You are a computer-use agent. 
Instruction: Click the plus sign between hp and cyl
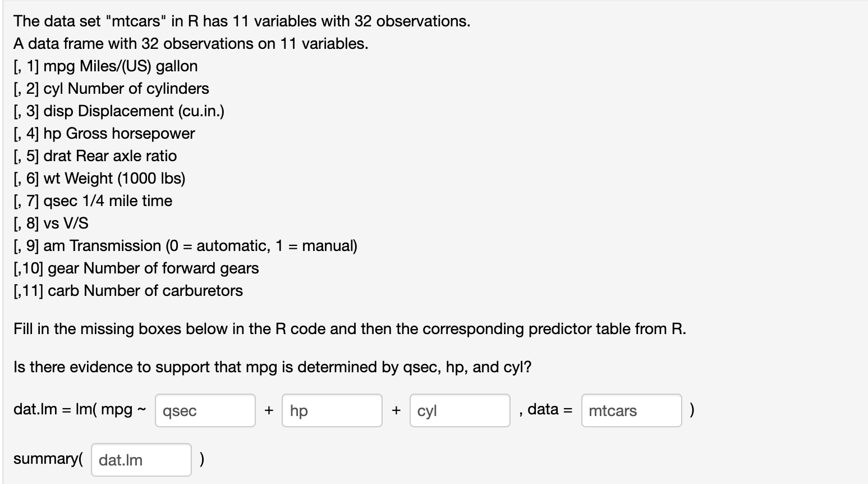tap(396, 410)
